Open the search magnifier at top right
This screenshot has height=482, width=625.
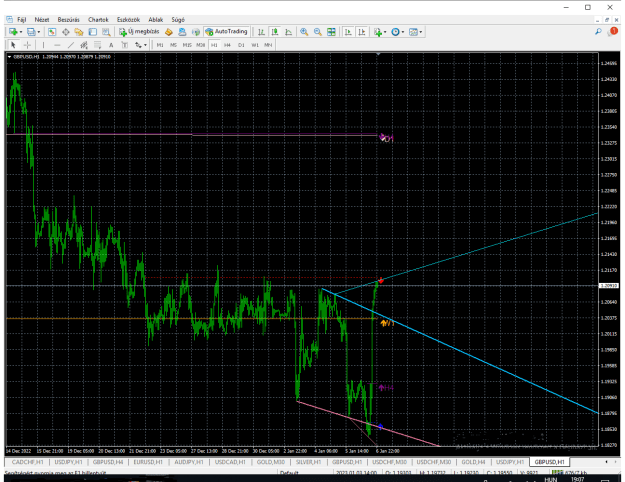[x=598, y=31]
